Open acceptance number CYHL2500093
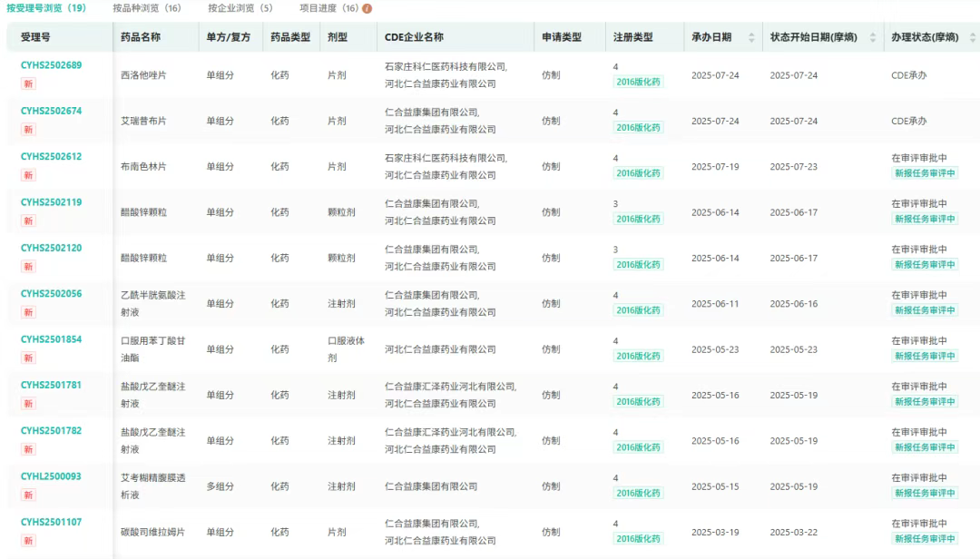 point(51,476)
